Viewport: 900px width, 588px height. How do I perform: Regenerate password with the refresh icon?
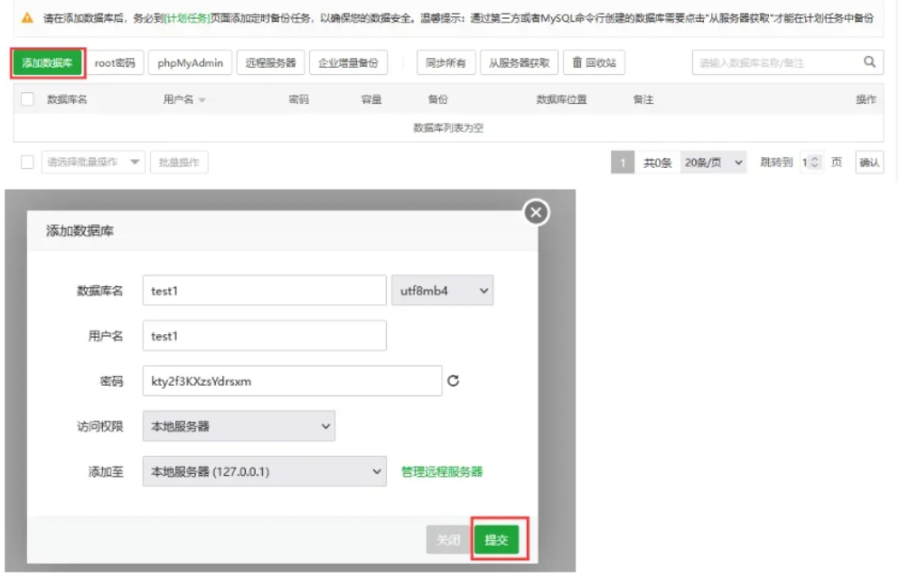[454, 381]
